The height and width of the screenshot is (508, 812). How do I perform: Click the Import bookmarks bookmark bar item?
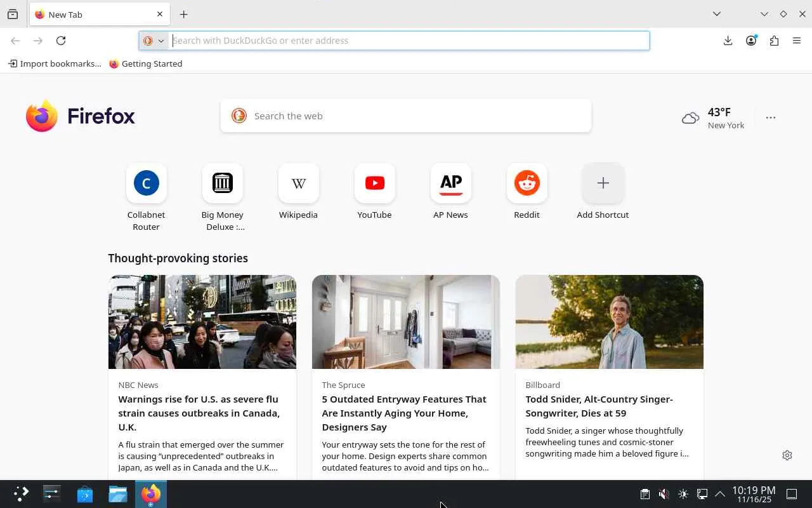tap(55, 63)
